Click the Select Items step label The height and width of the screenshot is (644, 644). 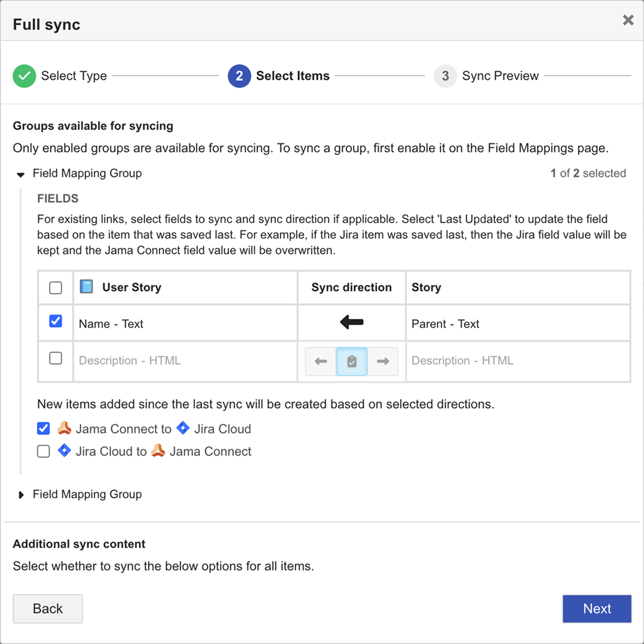point(292,76)
